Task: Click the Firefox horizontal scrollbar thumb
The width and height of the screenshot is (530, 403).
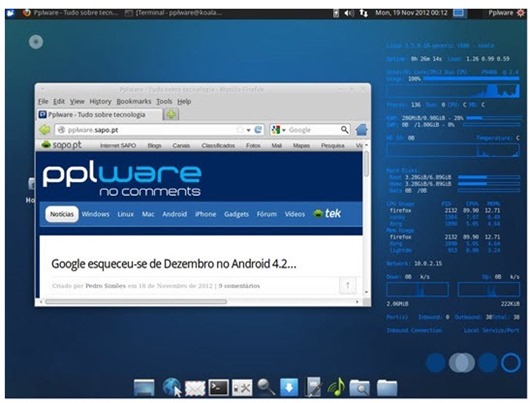Action: tap(136, 302)
